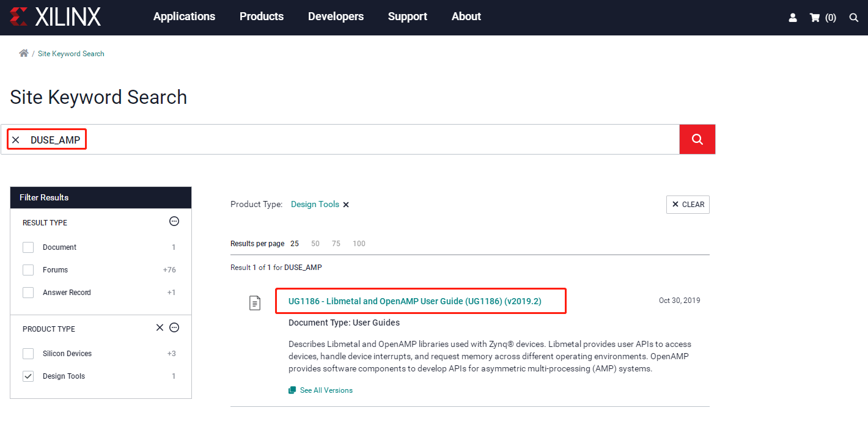Click the red search submit button
This screenshot has width=868, height=427.
[x=697, y=139]
